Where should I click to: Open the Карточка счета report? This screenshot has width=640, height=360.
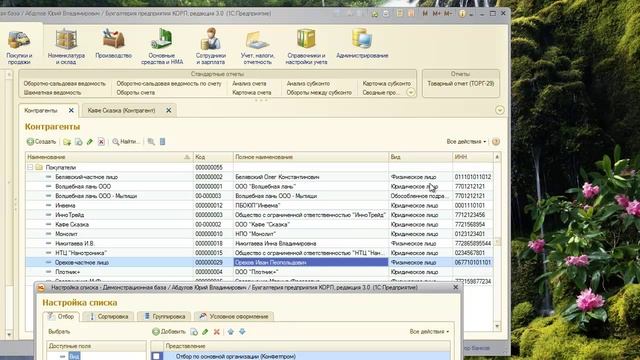point(251,93)
